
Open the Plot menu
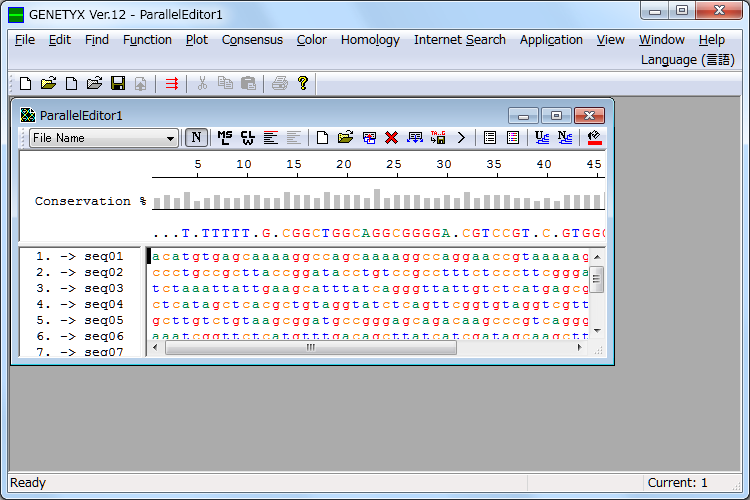[197, 40]
